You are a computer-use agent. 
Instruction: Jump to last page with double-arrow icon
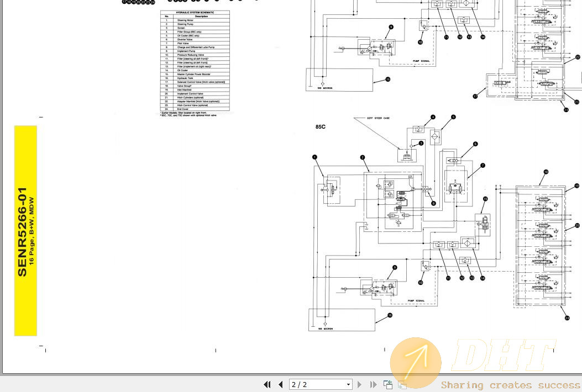[373, 384]
